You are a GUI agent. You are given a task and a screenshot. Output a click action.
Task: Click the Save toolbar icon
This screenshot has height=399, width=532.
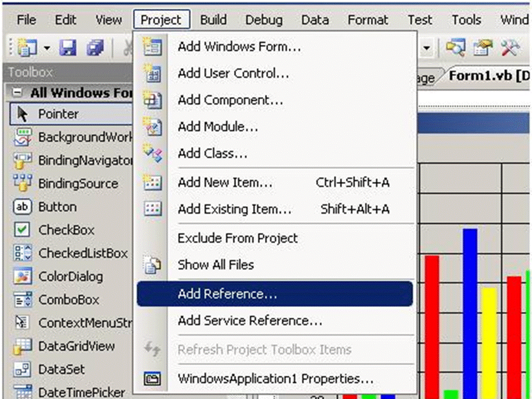coord(68,48)
